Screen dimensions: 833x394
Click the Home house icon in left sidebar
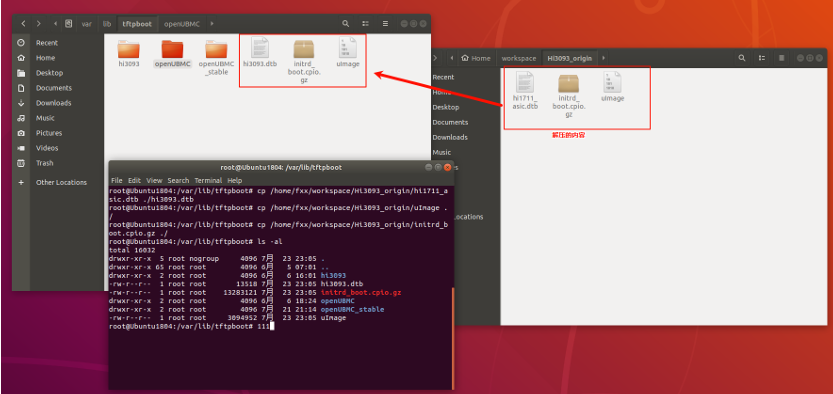(x=21, y=58)
